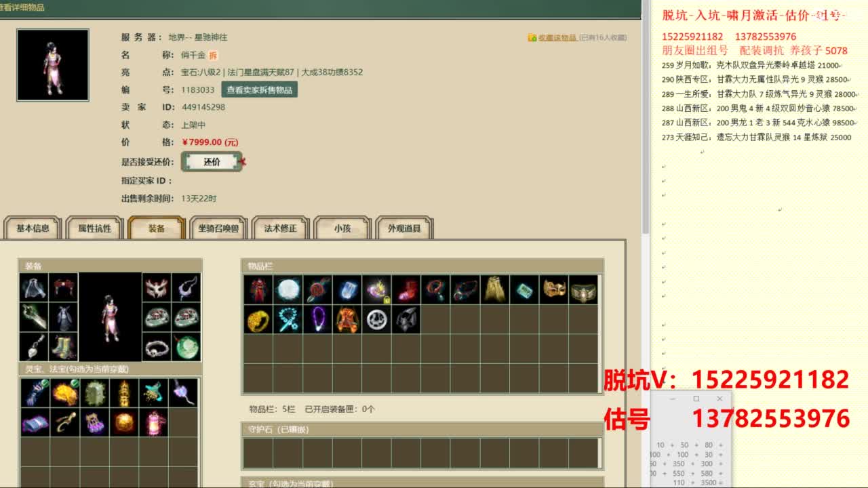This screenshot has width=868, height=488.
Task: Maximize the small calculator window
Action: pos(696,399)
